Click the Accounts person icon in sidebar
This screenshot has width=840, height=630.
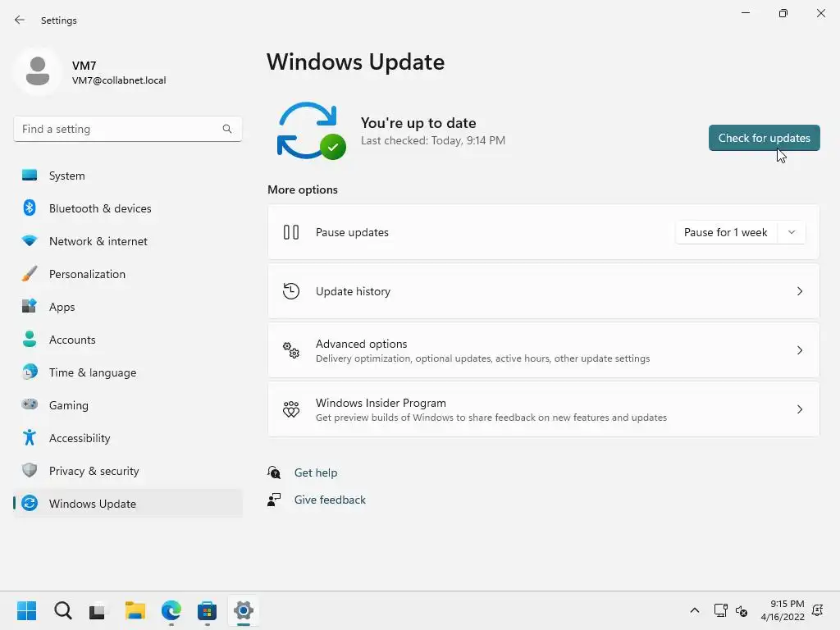coord(30,339)
